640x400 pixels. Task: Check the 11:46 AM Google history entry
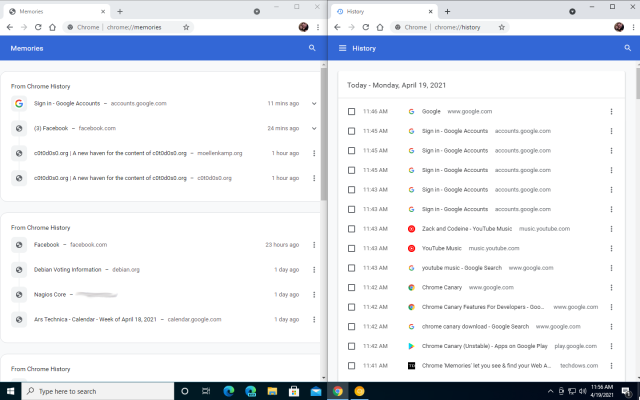[351, 112]
